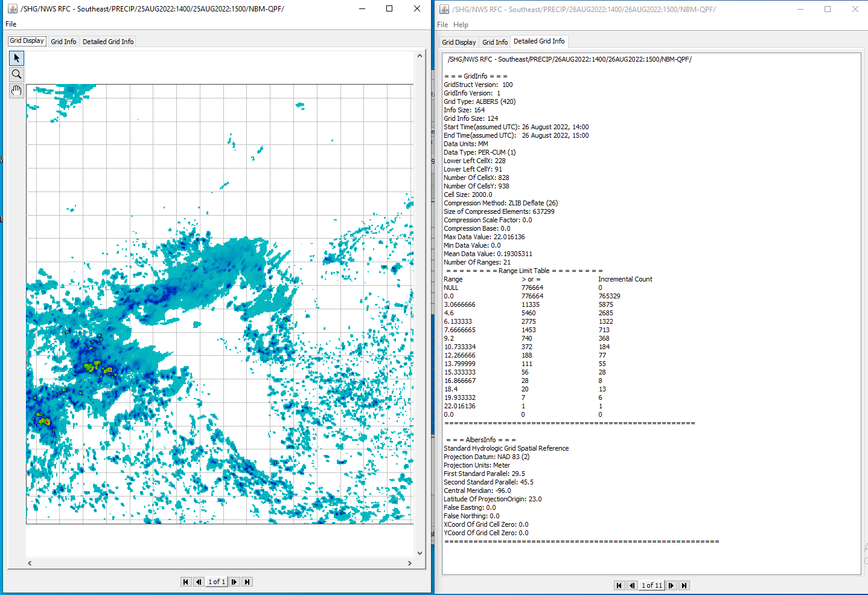
Task: Click the down arrow of the map's vertical scrollbar
Action: pyautogui.click(x=420, y=553)
